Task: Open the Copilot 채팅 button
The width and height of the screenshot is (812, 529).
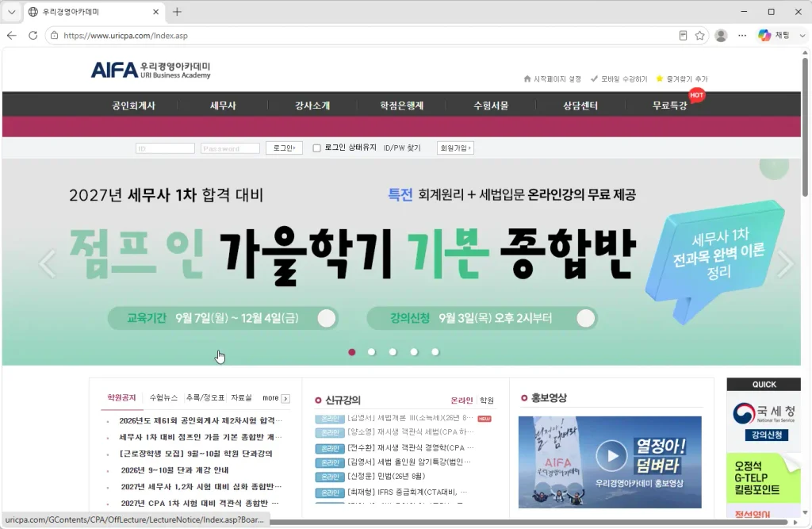Action: (x=774, y=35)
